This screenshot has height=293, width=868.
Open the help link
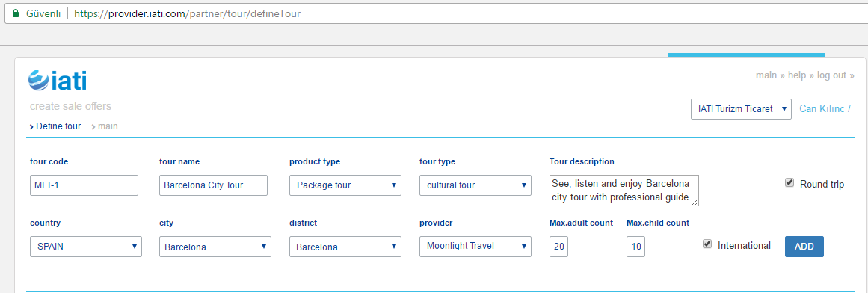pyautogui.click(x=796, y=75)
